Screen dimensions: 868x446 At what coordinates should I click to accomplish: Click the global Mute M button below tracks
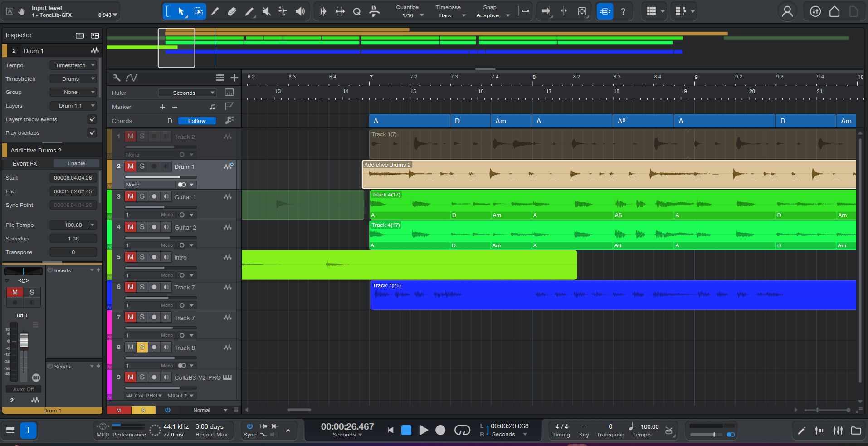[x=119, y=410]
